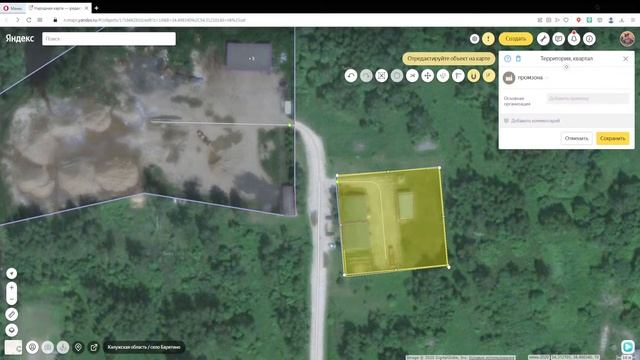Click the bottom-left vertex of yellow polygon
The width and height of the screenshot is (640, 360).
(344, 275)
